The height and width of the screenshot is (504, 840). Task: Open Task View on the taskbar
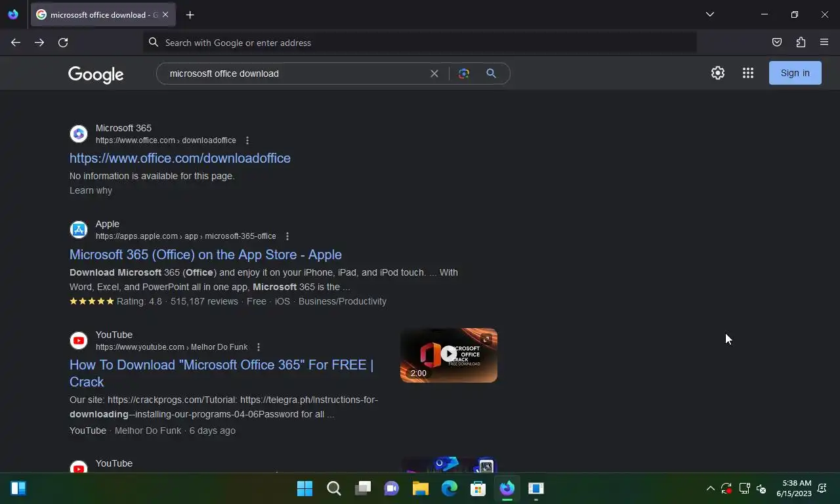(x=363, y=488)
